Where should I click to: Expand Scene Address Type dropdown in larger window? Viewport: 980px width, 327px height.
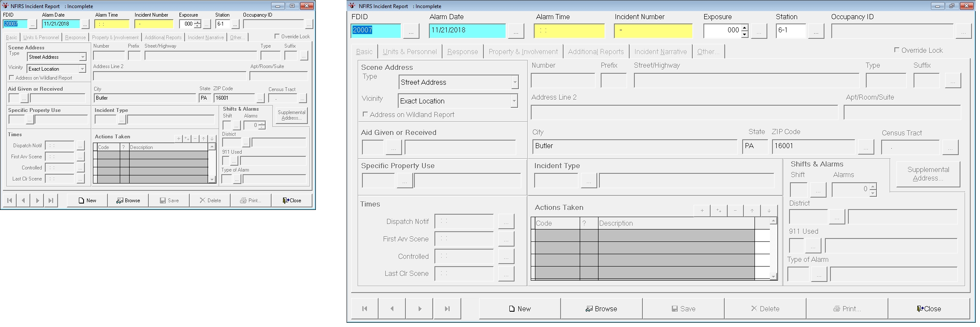(x=515, y=82)
